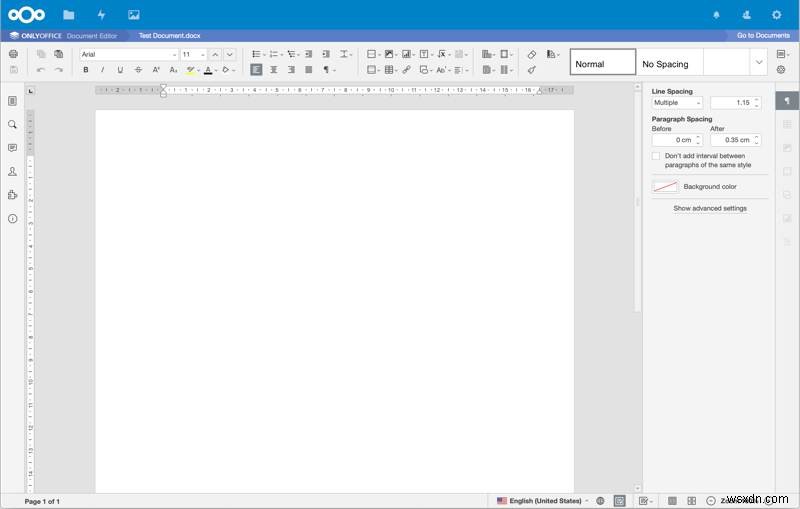Viewport: 800px width, 509px height.
Task: Open the Search magnifier in left sidebar
Action: (x=13, y=124)
